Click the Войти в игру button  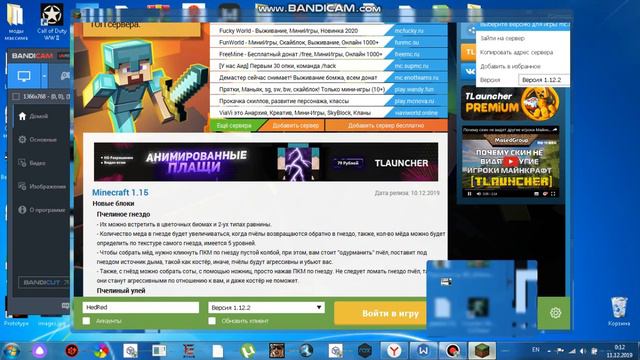[x=381, y=313]
